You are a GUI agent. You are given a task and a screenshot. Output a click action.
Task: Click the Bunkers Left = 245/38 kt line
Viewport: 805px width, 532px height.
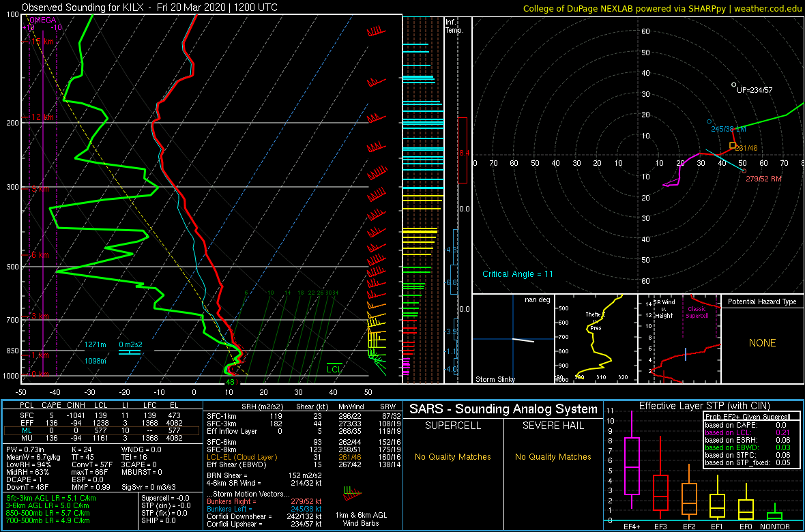pyautogui.click(x=264, y=508)
